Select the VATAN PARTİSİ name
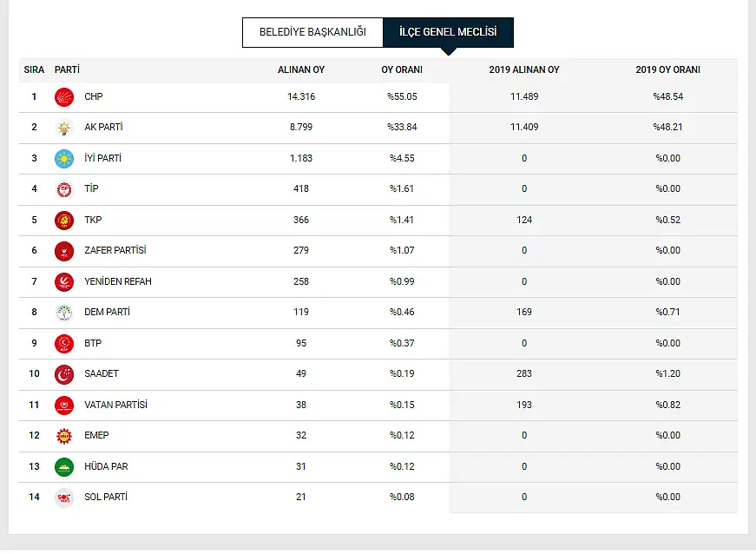 [x=115, y=405]
